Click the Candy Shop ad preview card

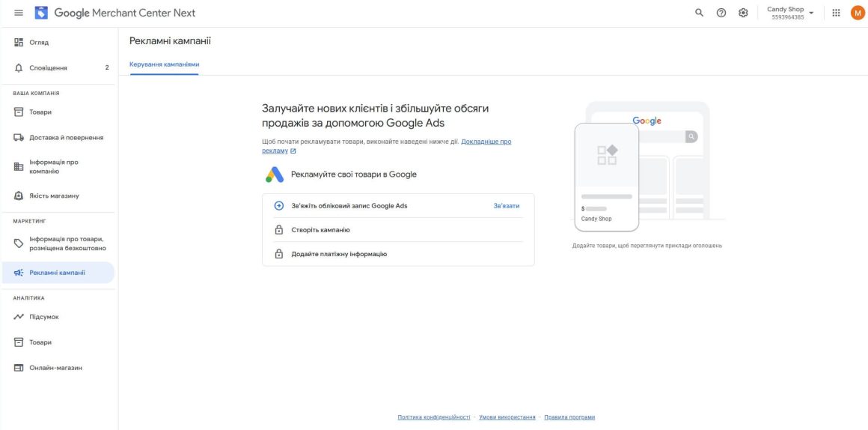607,177
